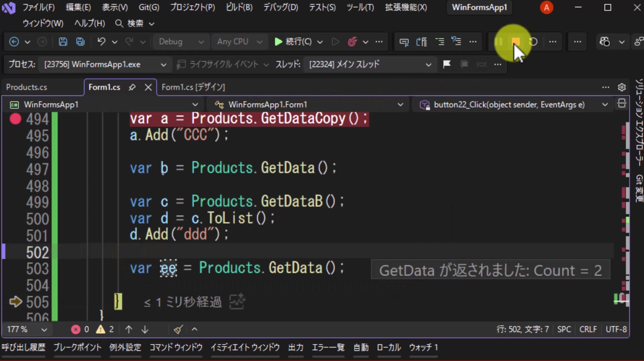Click the Hot Reload flame icon

pyautogui.click(x=353, y=42)
